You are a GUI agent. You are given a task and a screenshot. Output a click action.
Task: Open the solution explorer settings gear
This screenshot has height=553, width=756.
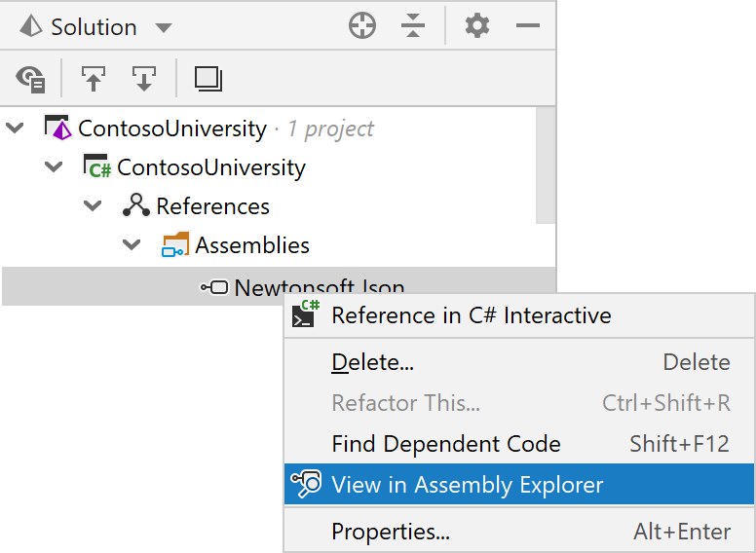pyautogui.click(x=477, y=25)
